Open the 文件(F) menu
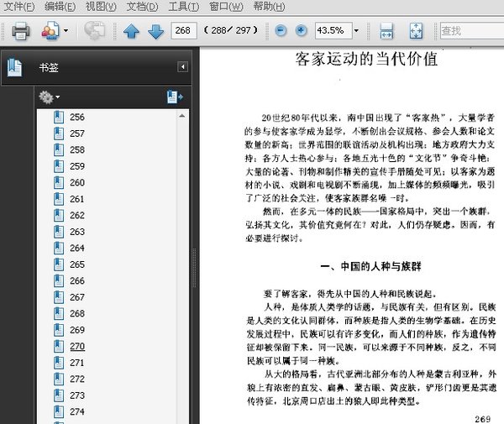Screen dimensions: 504x424 pyautogui.click(x=19, y=7)
